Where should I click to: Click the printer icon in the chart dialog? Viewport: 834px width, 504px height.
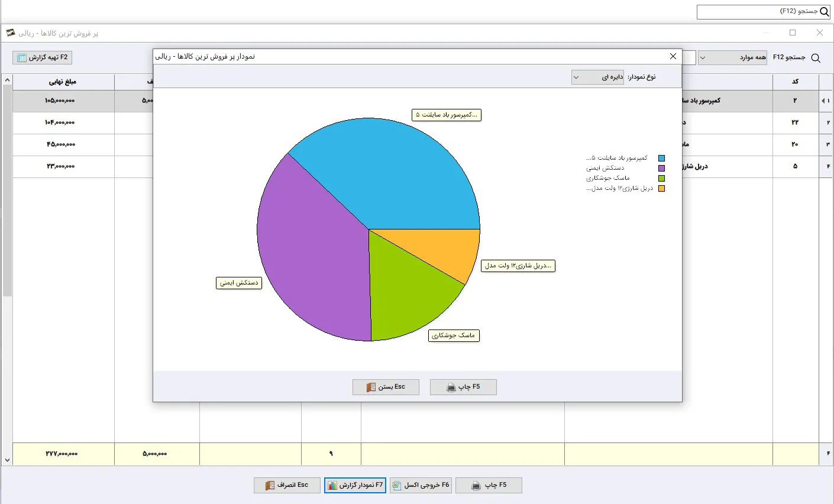451,387
